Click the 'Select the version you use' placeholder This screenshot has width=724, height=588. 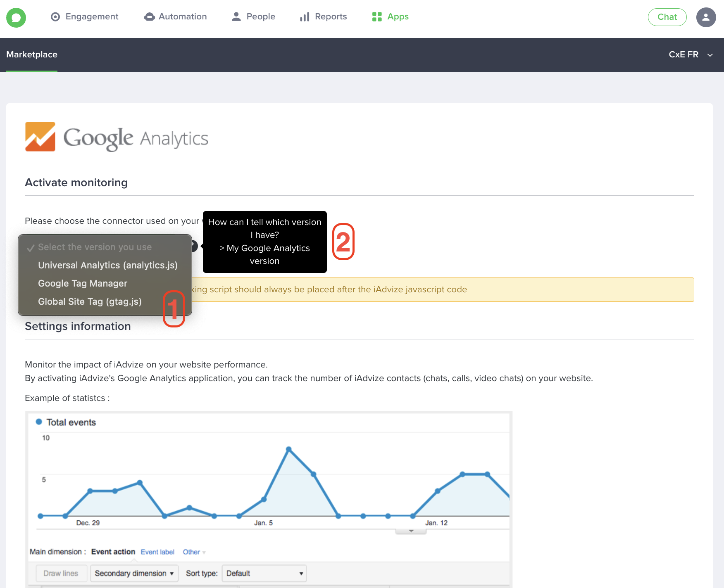(95, 247)
